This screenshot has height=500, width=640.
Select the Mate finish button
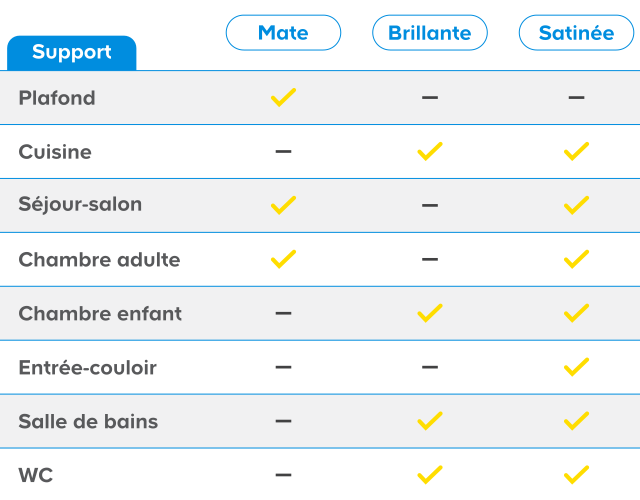pyautogui.click(x=283, y=33)
